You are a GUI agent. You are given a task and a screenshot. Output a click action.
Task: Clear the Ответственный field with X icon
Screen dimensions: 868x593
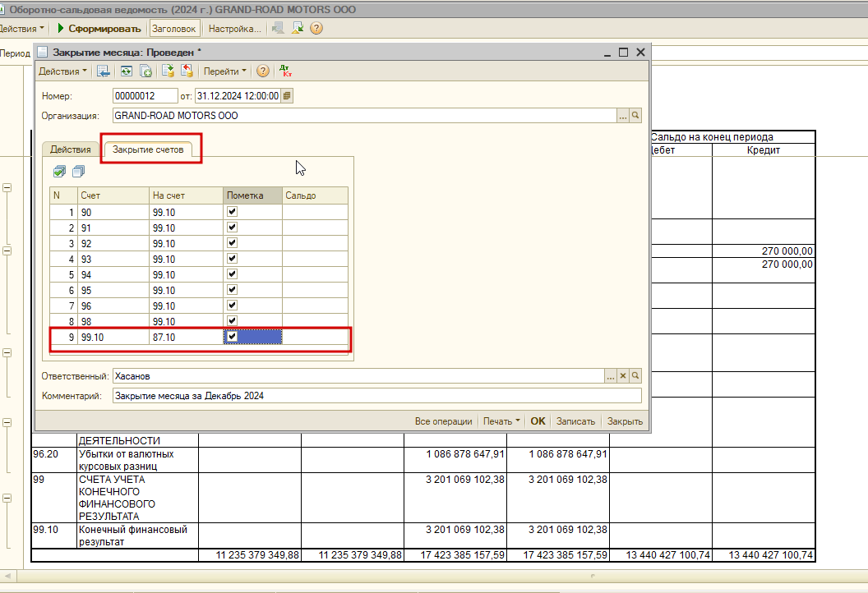623,376
